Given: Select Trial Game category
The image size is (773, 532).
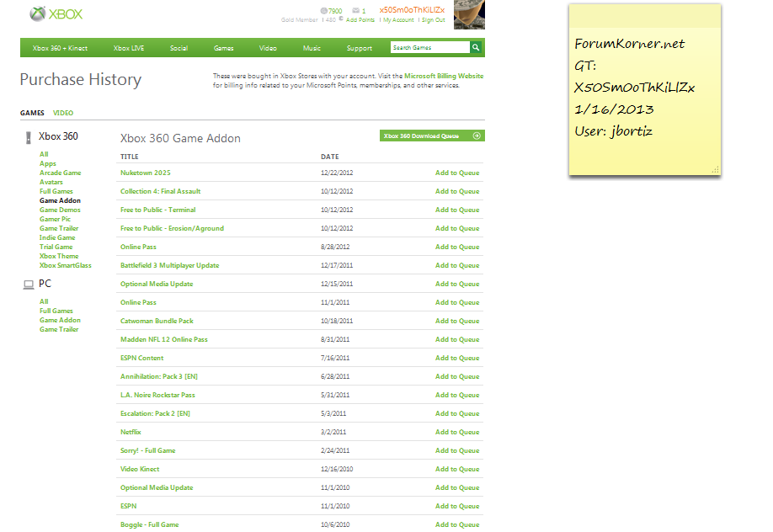Looking at the screenshot, I should click(56, 247).
